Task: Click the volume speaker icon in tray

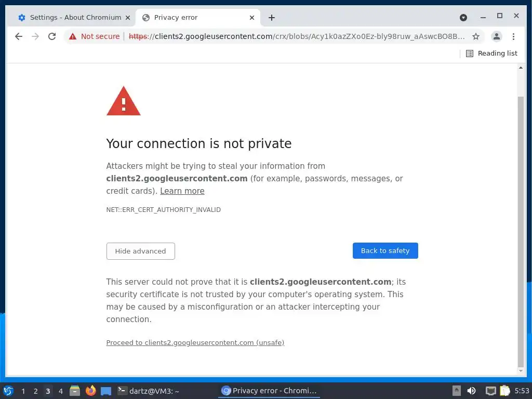Action: coord(472,391)
